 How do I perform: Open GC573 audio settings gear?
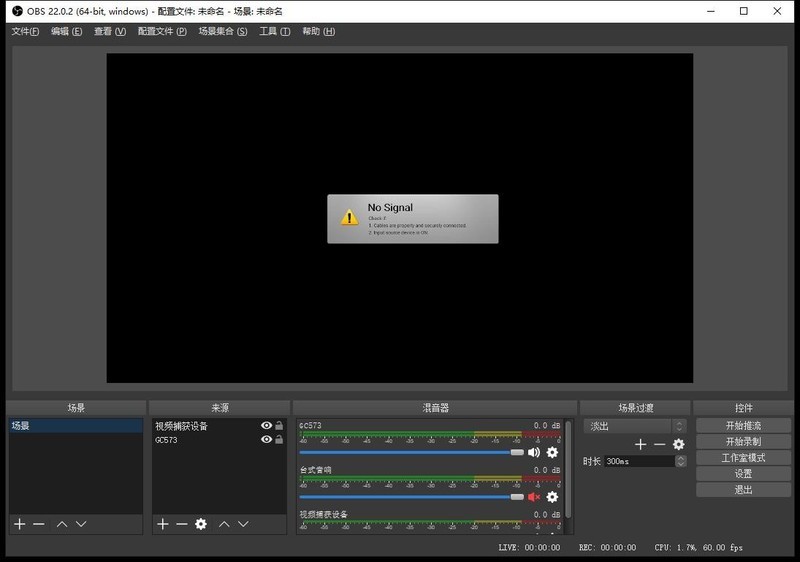pos(552,452)
